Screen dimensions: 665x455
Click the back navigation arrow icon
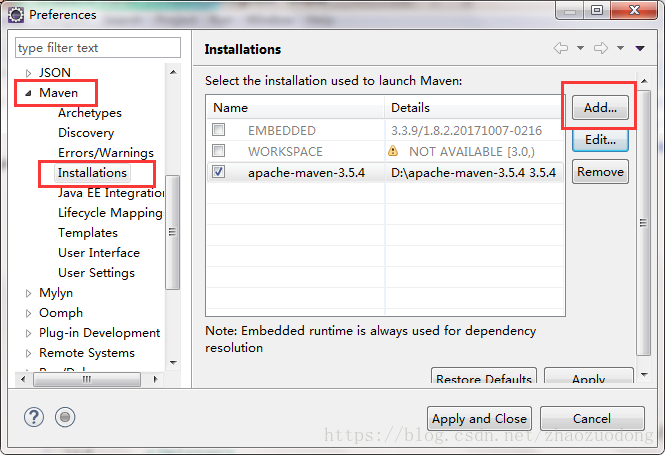[x=561, y=48]
